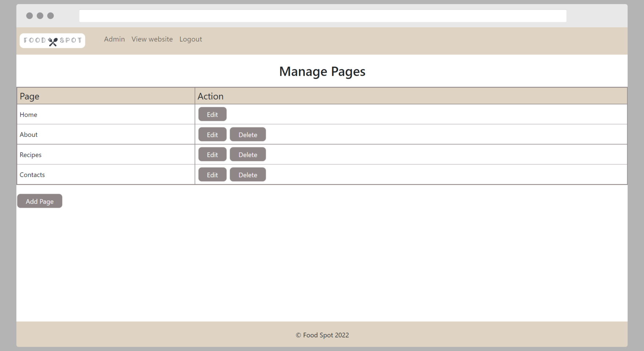This screenshot has width=644, height=351.
Task: Focus the browser address bar
Action: pos(323,16)
